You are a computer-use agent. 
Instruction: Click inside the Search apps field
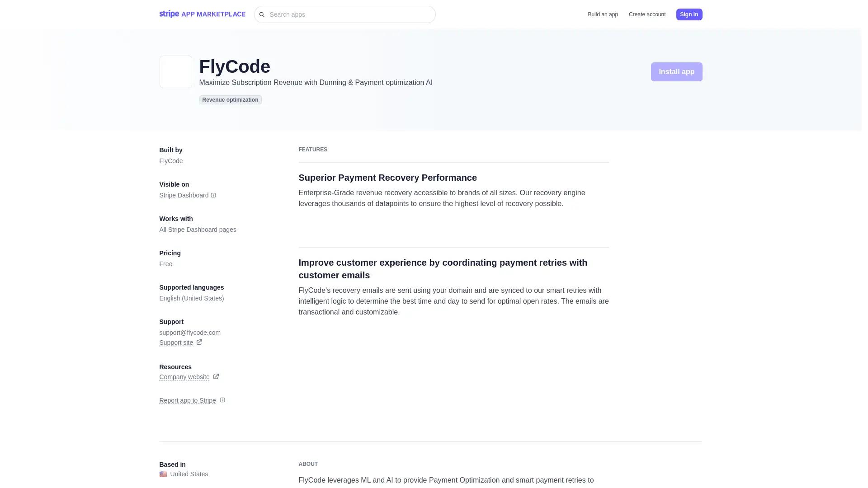coord(344,14)
